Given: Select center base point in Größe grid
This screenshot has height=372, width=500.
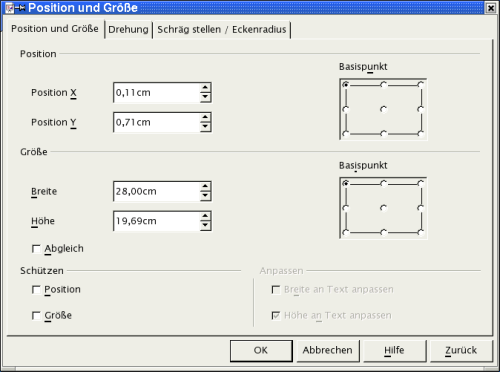Looking at the screenshot, I should [384, 208].
